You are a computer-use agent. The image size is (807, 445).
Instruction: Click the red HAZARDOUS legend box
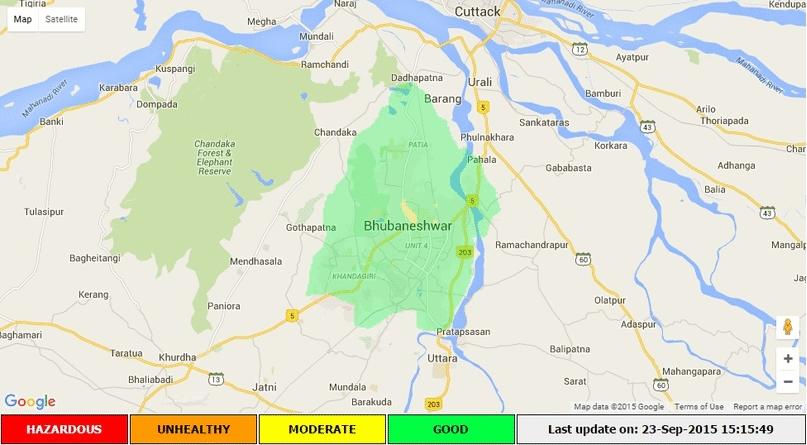pyautogui.click(x=64, y=429)
